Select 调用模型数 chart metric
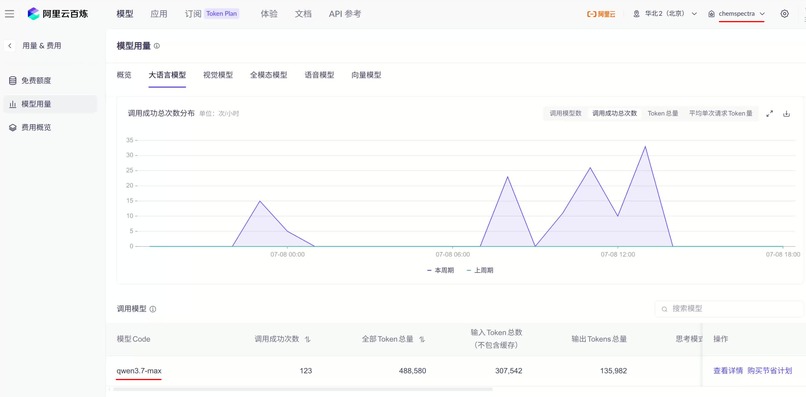Image resolution: width=806 pixels, height=397 pixels. tap(565, 114)
